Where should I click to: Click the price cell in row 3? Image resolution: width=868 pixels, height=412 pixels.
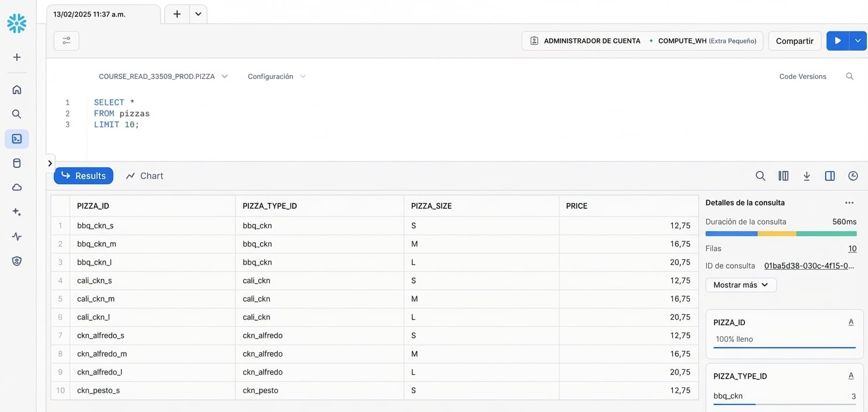(x=628, y=262)
